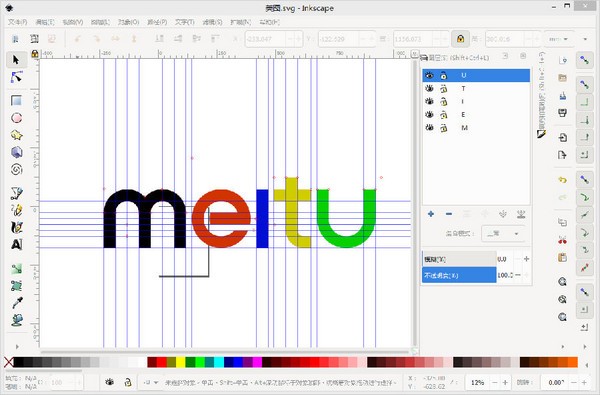Image resolution: width=600 pixels, height=395 pixels.
Task: Toggle the width-height lock button
Action: pyautogui.click(x=460, y=39)
